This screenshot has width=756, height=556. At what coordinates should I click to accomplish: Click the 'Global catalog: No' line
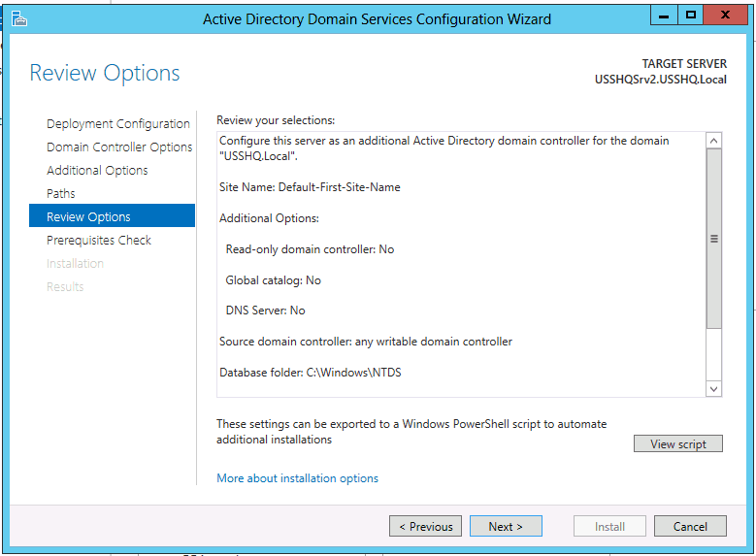pyautogui.click(x=273, y=280)
